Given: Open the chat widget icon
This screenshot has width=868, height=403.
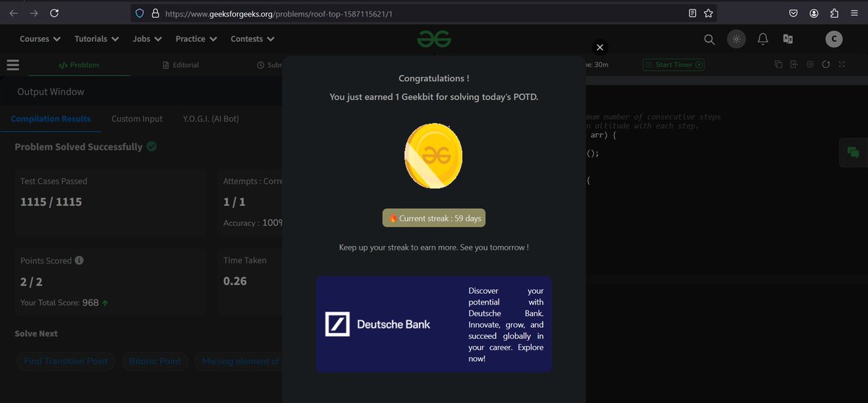Looking at the screenshot, I should 853,152.
